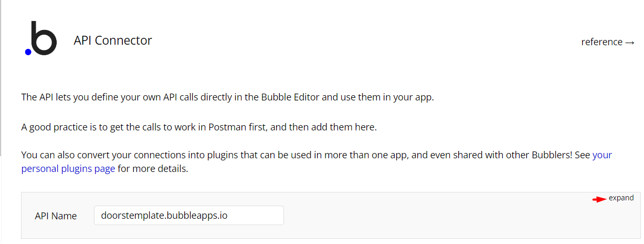This screenshot has width=644, height=244.
Task: Click the red arrow pointing to expand
Action: point(599,199)
